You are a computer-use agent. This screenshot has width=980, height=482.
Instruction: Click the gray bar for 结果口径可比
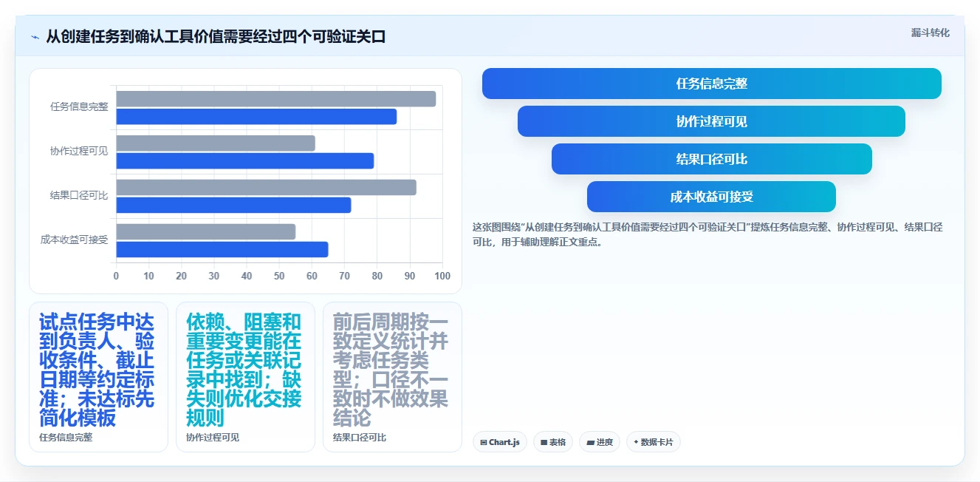(x=266, y=188)
